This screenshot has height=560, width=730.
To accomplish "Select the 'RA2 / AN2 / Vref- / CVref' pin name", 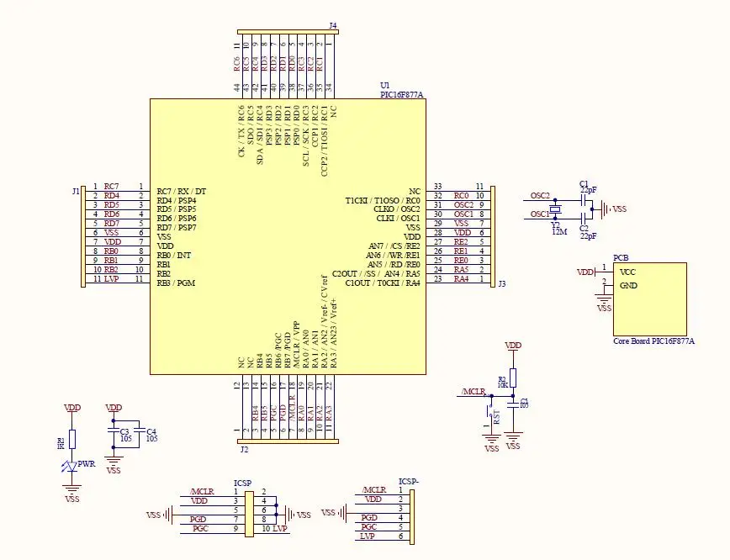I will (325, 321).
